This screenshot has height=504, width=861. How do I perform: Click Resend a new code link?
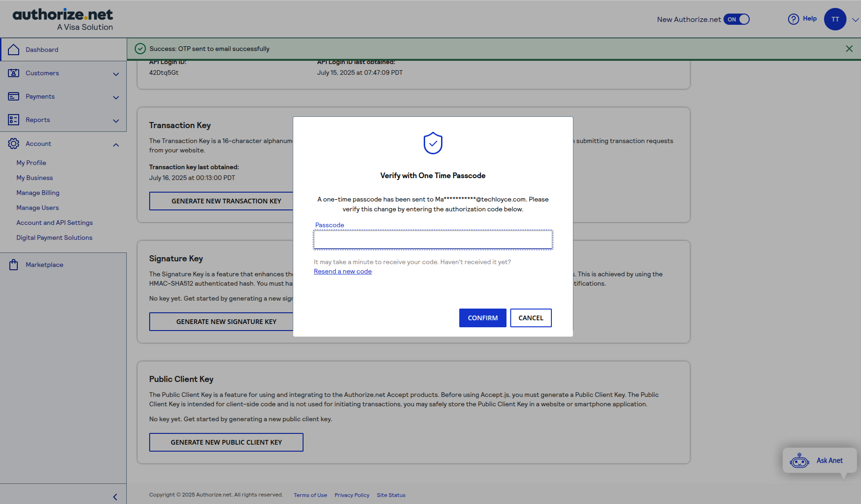343,271
